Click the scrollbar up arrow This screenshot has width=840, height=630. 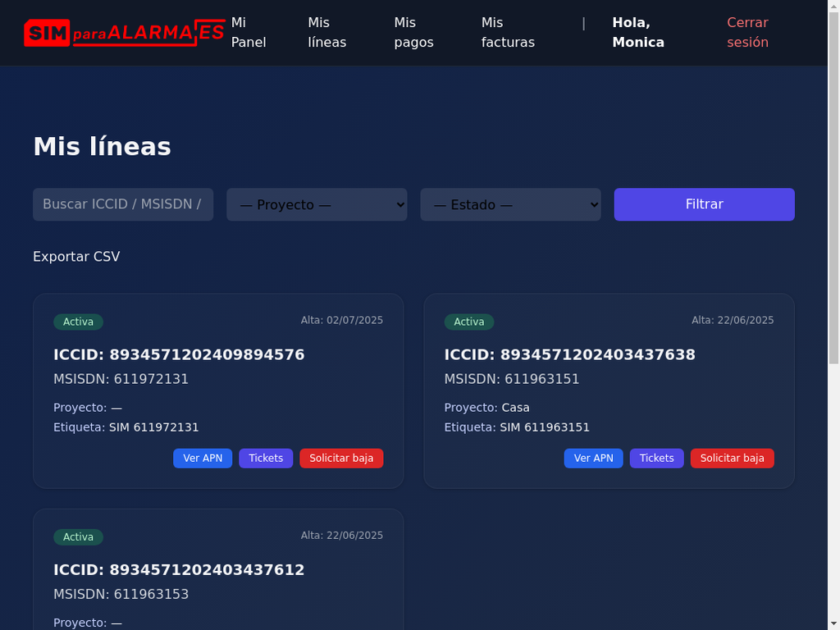point(834,6)
